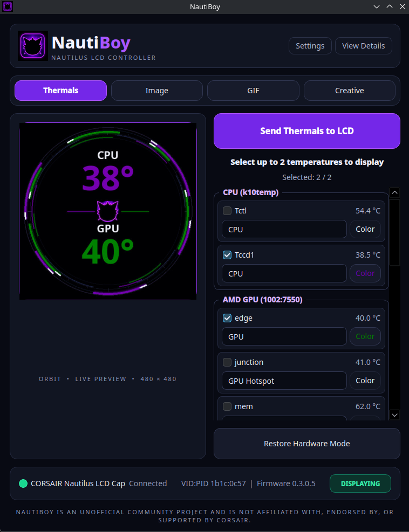This screenshot has height=532, width=409.
Task: Click the 40.0 °C edge reading
Action: [x=368, y=318]
